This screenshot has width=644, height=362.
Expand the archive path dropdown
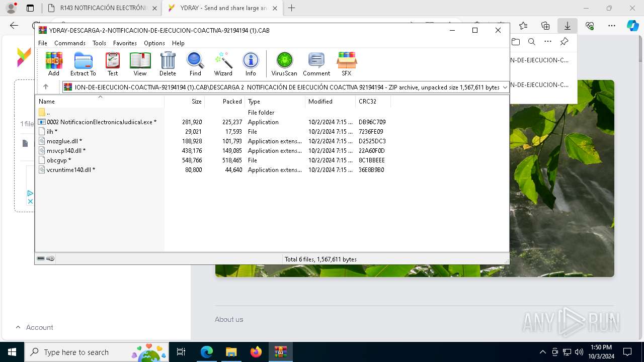pos(505,87)
